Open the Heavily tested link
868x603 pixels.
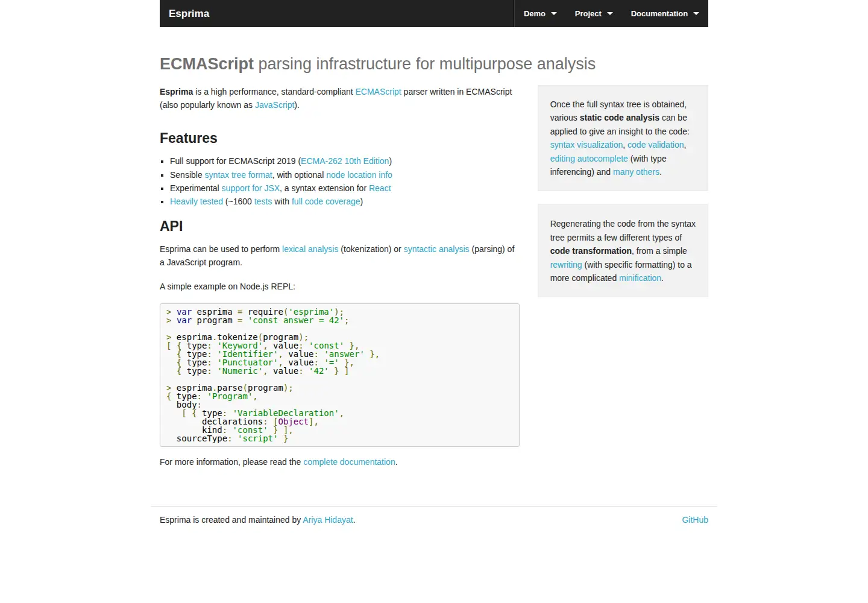pyautogui.click(x=197, y=201)
